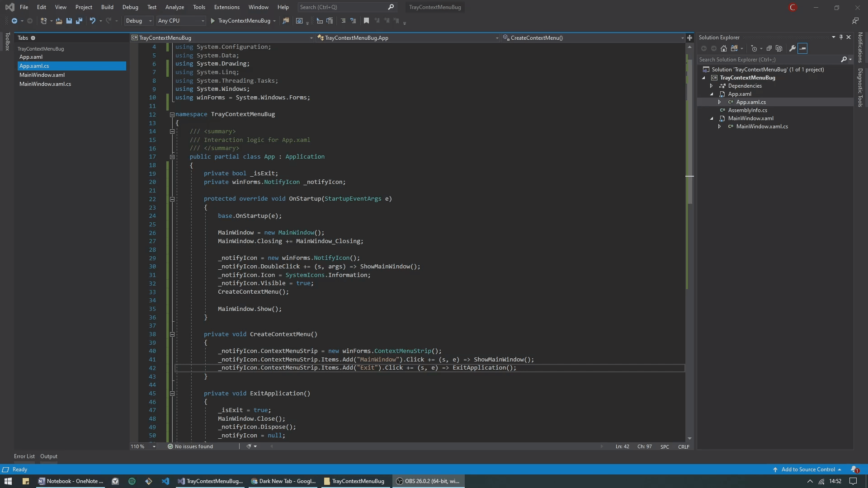
Task: Collapse the CreateContextMenu method outline
Action: pyautogui.click(x=172, y=334)
